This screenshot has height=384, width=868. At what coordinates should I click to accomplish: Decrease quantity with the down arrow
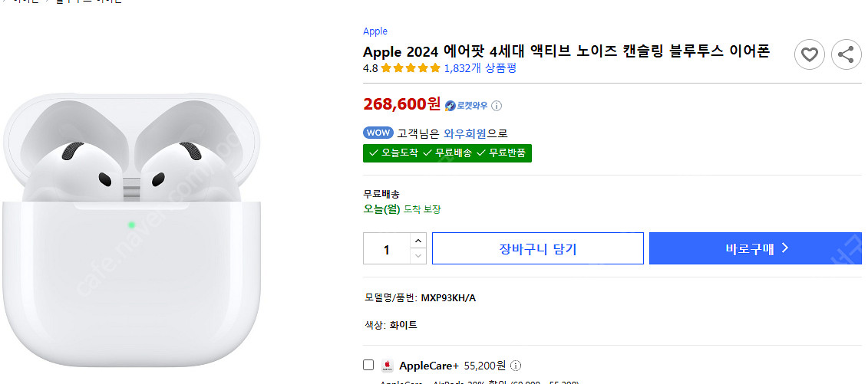pyautogui.click(x=417, y=256)
